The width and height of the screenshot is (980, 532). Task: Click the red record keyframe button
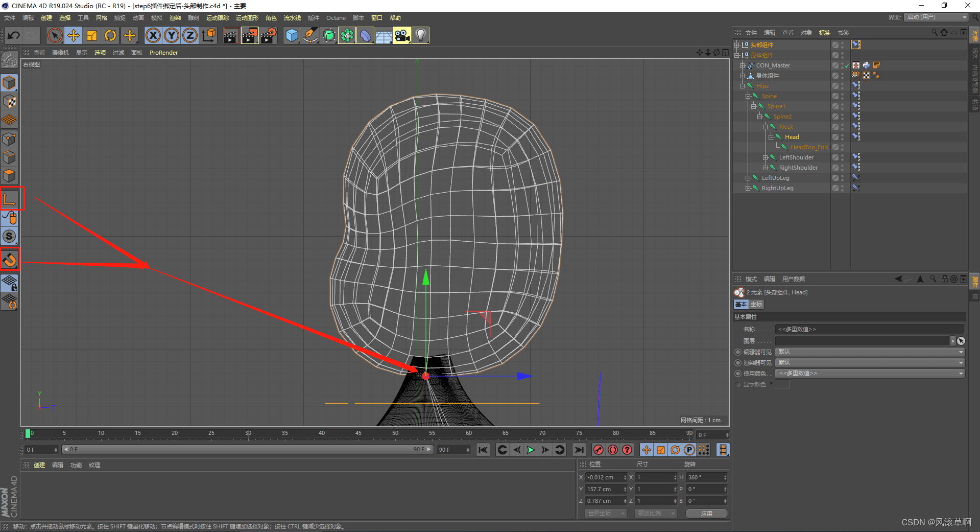click(x=598, y=450)
